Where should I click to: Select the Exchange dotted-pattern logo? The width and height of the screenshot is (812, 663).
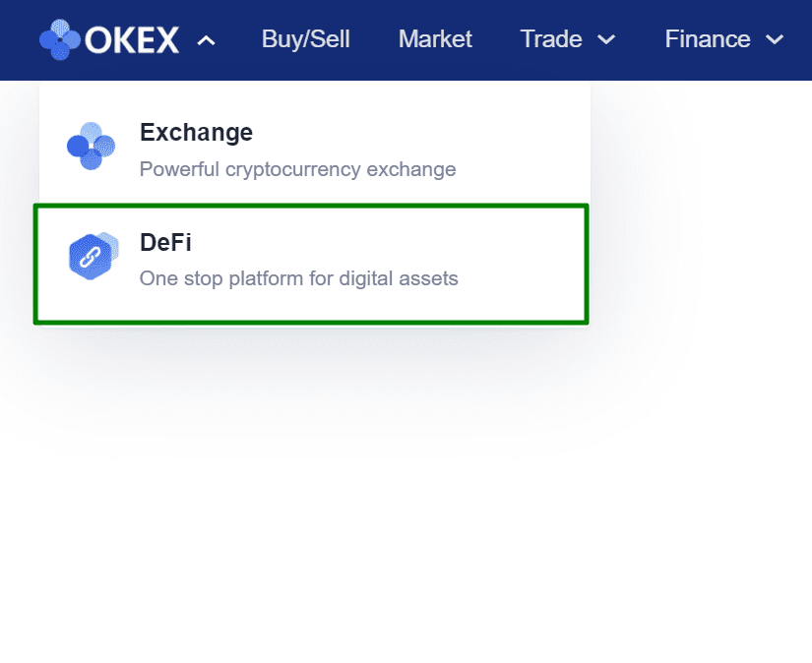(91, 146)
